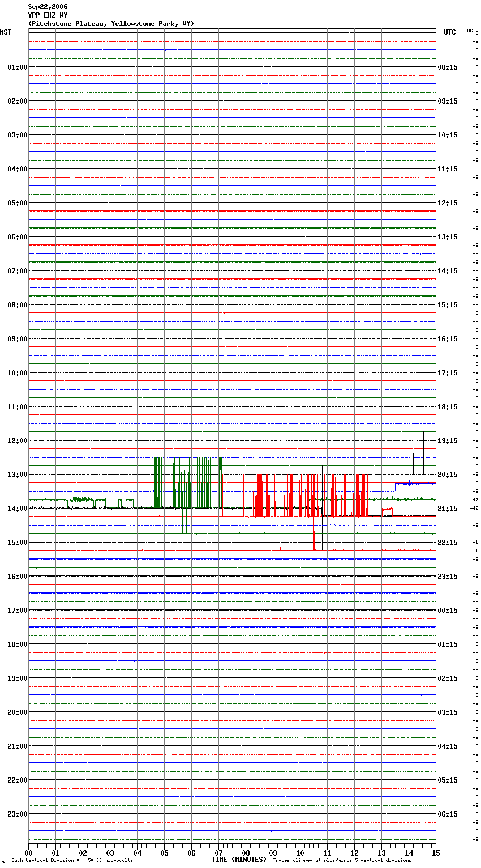Viewport: 481px width, 868px height.
Task: Click the "Each Vertical Division = 50.00 microvolts" note
Action: pyautogui.click(x=72, y=861)
